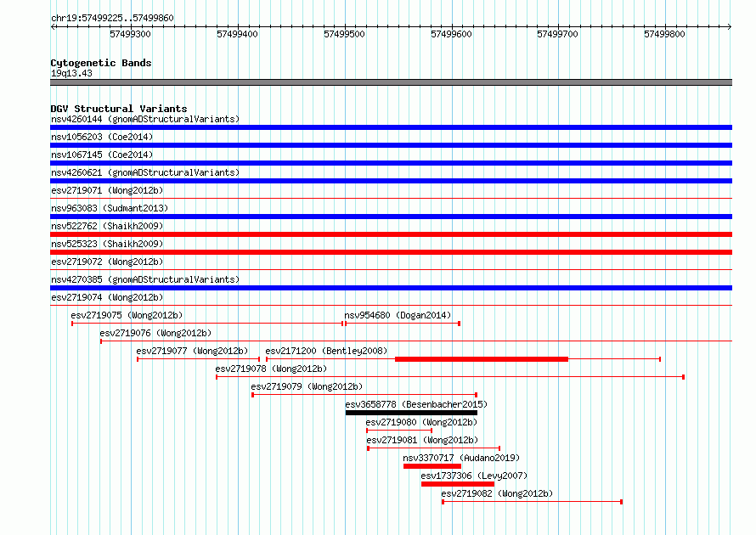
Task: Select the 19q13.43 cytogenetic band bar
Action: point(391,82)
